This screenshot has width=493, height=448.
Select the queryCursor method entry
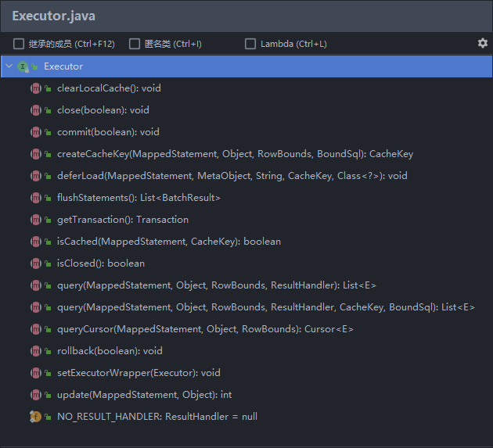click(x=205, y=329)
